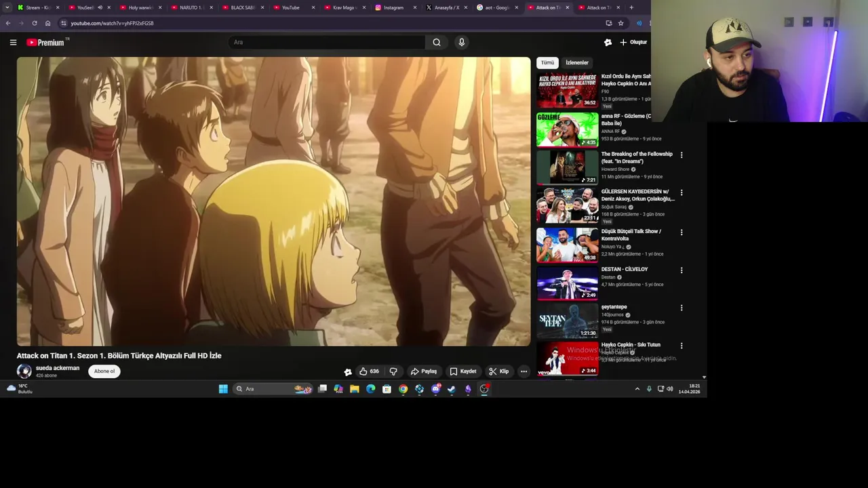The width and height of the screenshot is (868, 488).
Task: Open Windows Start menu
Action: click(223, 389)
